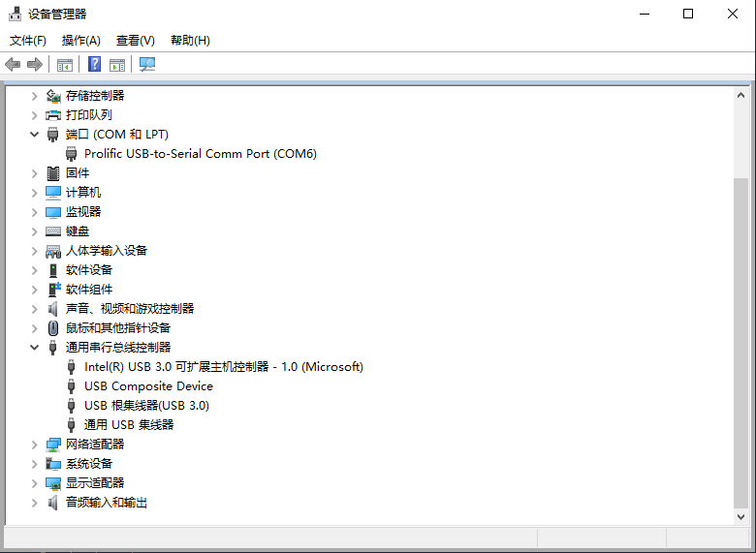Select USB Composite Device entry

pos(148,385)
